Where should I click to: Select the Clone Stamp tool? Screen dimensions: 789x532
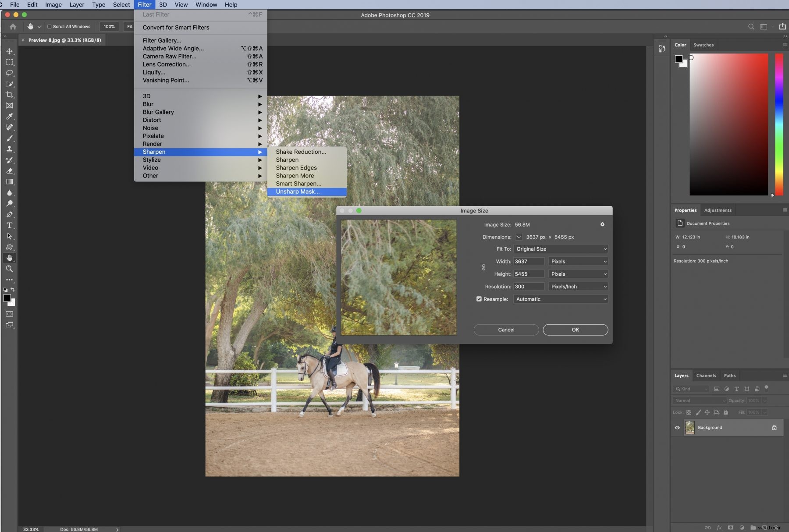pos(10,149)
